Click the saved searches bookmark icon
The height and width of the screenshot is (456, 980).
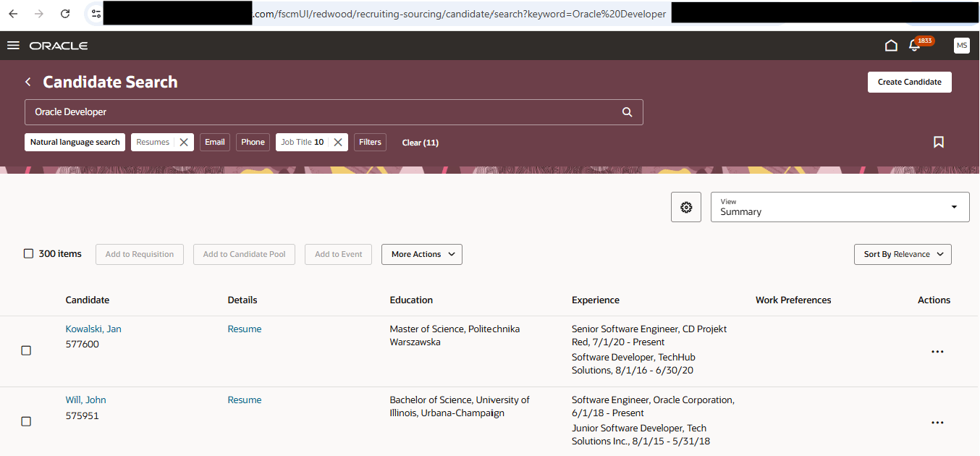(939, 142)
